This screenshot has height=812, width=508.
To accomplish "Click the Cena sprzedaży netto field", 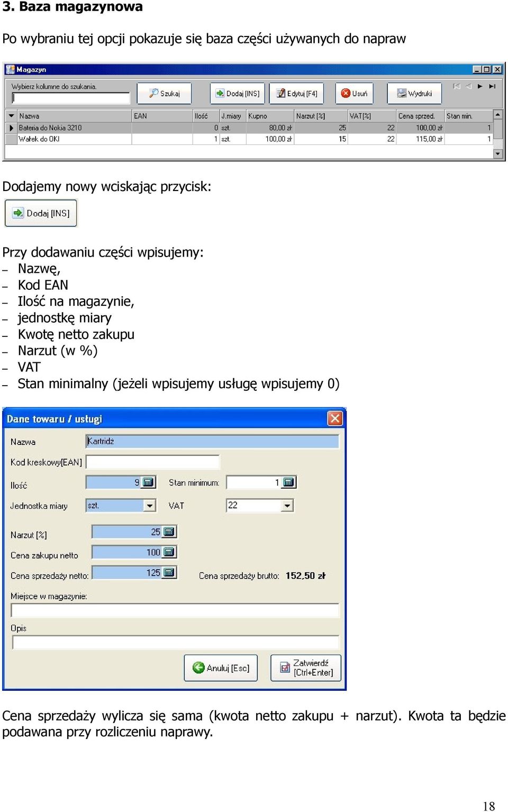I will 127,572.
